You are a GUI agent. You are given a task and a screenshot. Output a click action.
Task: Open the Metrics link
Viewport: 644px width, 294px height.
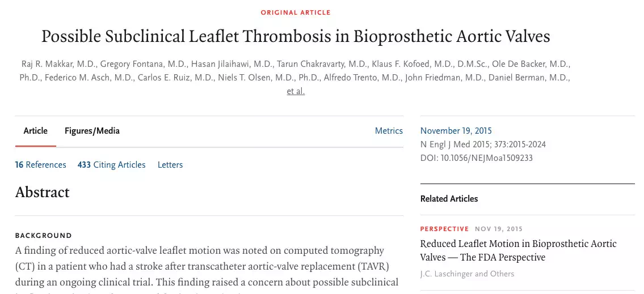[389, 131]
